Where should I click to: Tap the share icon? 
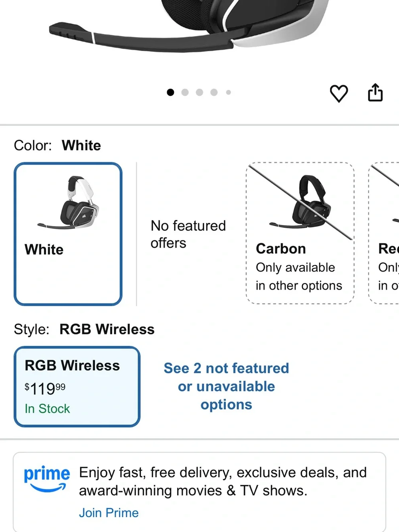[x=375, y=93]
